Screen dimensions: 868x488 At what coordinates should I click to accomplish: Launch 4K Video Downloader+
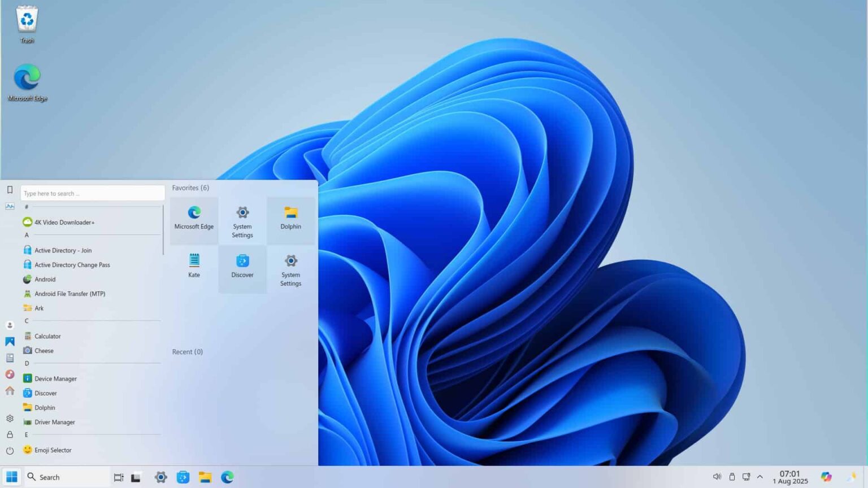(65, 222)
